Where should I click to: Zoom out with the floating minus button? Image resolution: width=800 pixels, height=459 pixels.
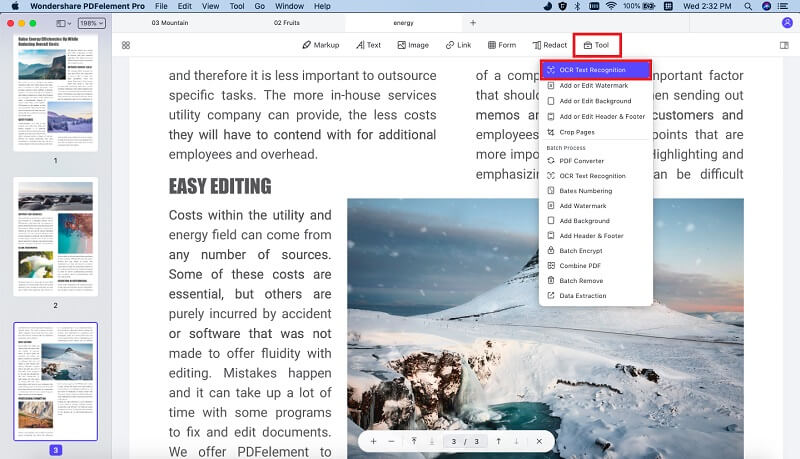click(391, 442)
